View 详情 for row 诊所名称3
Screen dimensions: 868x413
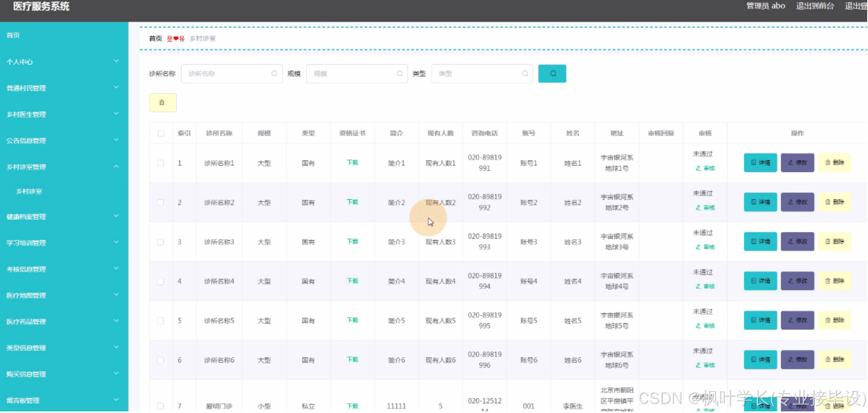tap(760, 241)
